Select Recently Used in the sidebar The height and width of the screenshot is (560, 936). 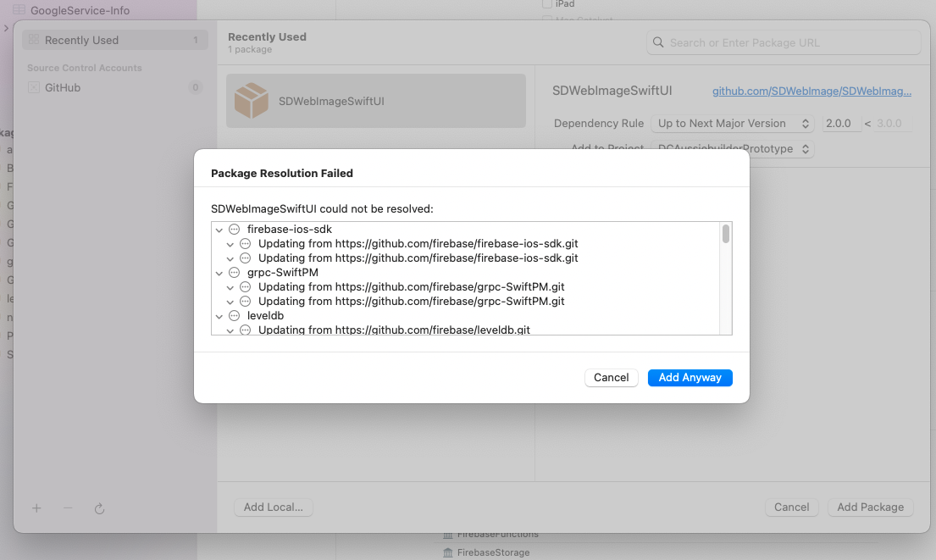[x=114, y=40]
